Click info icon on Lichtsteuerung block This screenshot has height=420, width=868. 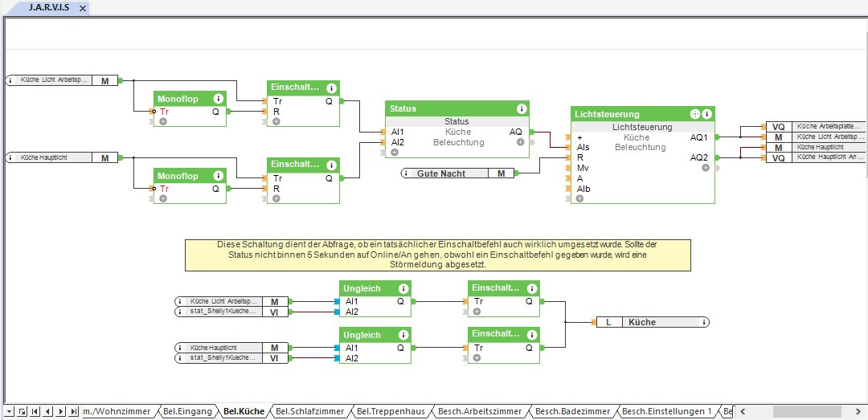click(x=707, y=115)
